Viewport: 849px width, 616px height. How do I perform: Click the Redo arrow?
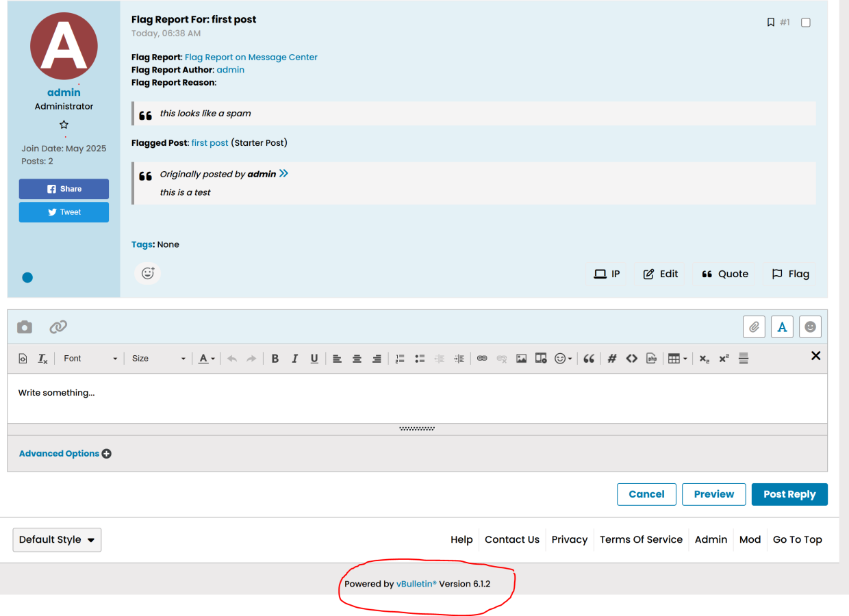coord(251,359)
